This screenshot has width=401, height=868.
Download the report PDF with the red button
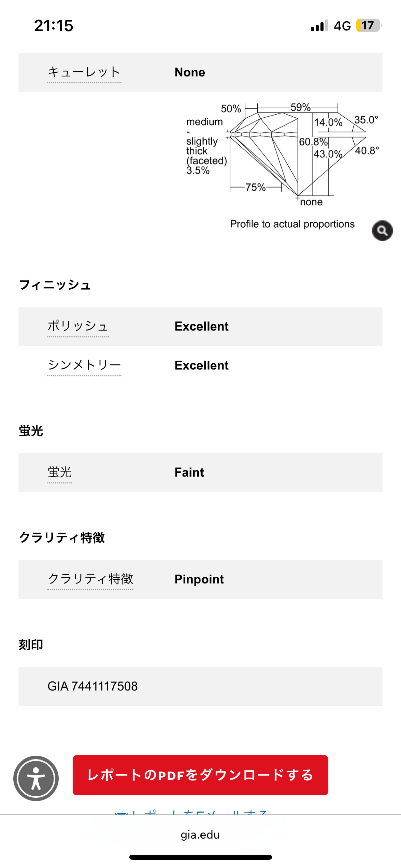200,775
